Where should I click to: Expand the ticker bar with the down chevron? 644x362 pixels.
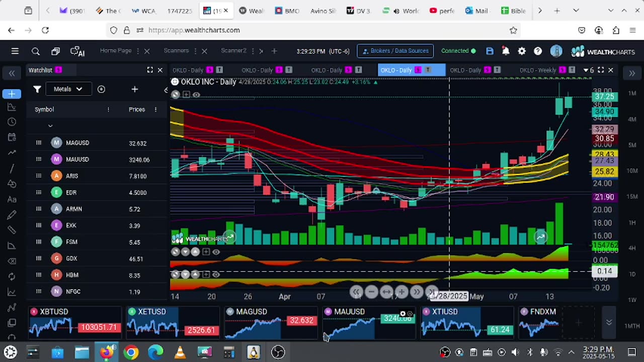coord(609,322)
